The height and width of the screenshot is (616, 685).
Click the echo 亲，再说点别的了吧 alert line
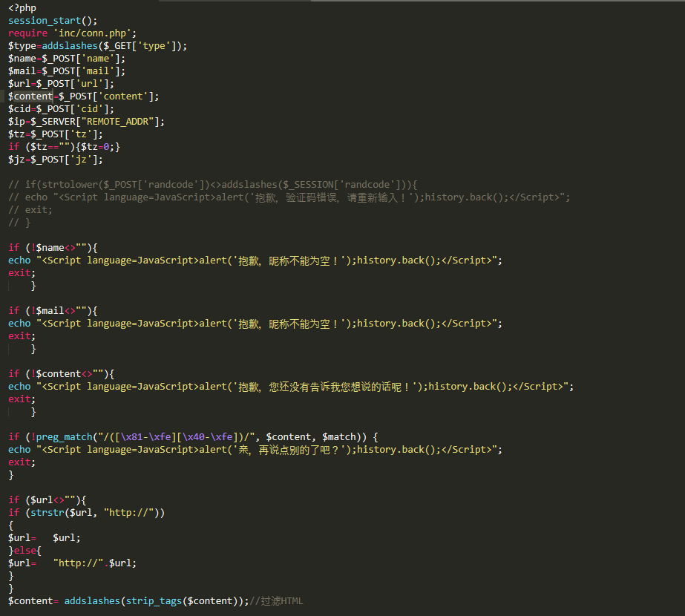click(255, 450)
